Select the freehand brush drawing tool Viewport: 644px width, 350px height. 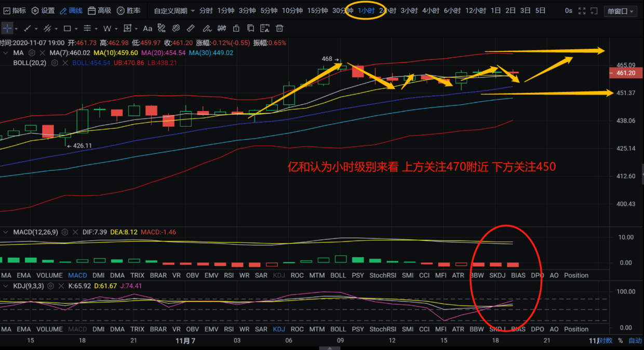click(207, 28)
